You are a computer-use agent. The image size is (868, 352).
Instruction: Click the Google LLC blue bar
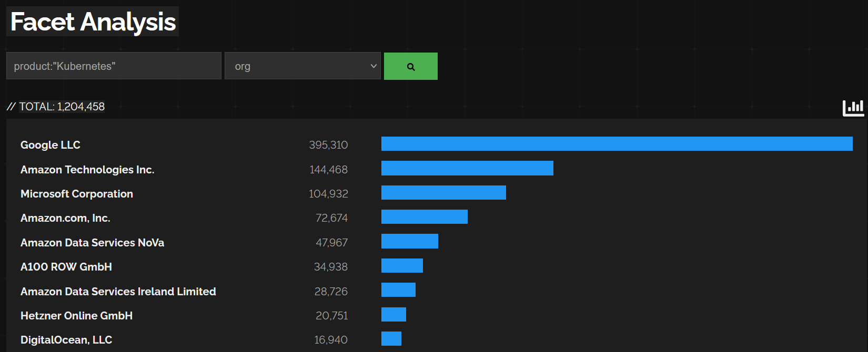point(617,144)
